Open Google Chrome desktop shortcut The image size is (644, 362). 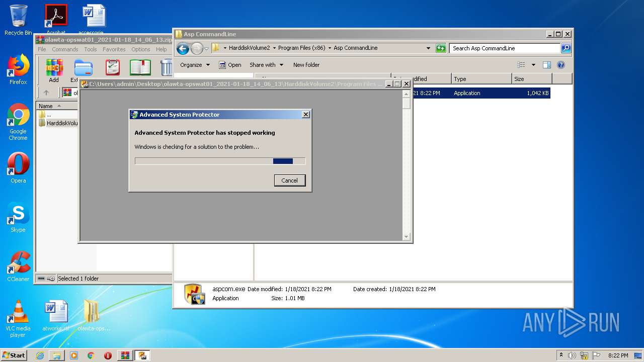[18, 122]
